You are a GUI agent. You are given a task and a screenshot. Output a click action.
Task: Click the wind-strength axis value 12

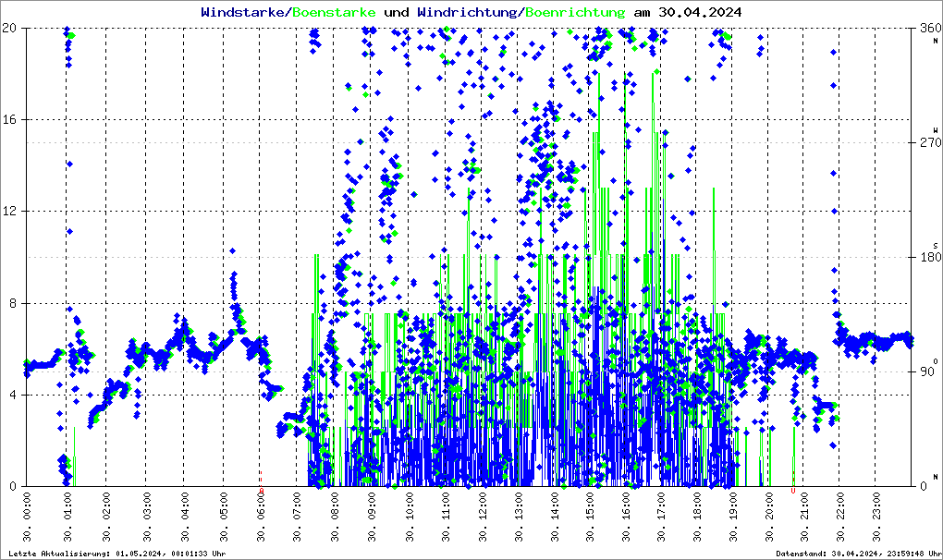[9, 212]
